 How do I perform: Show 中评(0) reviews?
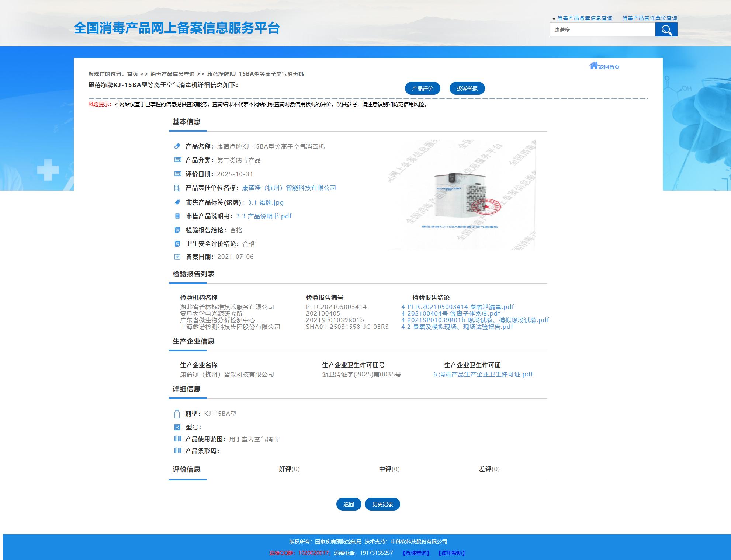(x=389, y=469)
